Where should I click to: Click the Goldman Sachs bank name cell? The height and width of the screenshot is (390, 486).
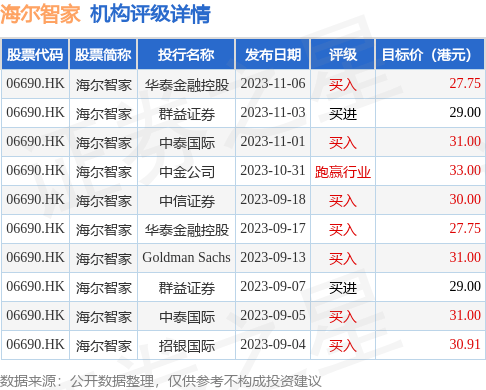tap(186, 258)
